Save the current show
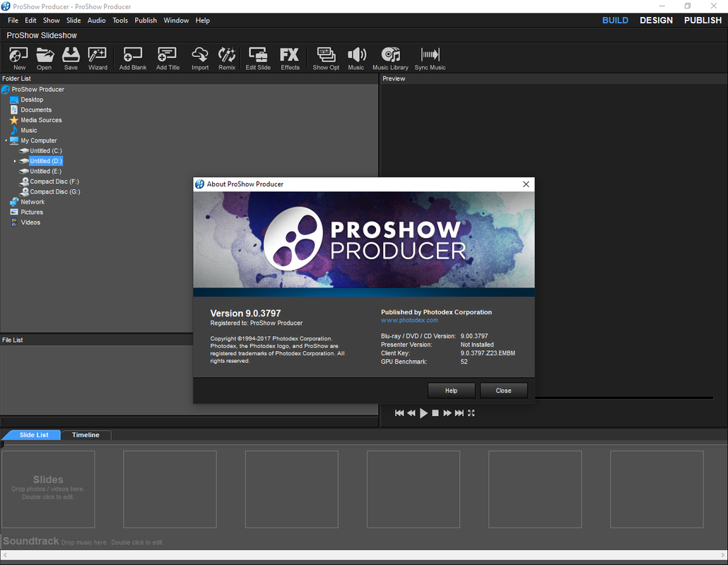The height and width of the screenshot is (565, 728). point(71,59)
